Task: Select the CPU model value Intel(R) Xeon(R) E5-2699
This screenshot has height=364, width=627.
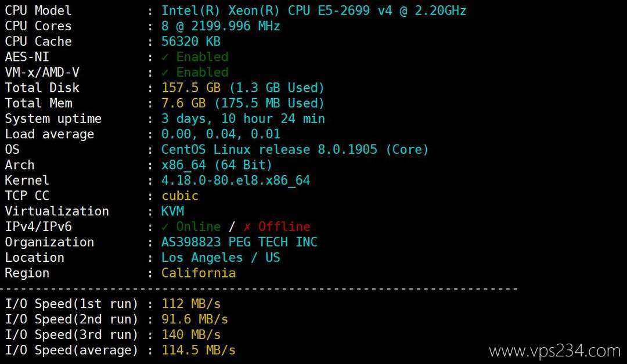Action: [x=314, y=10]
